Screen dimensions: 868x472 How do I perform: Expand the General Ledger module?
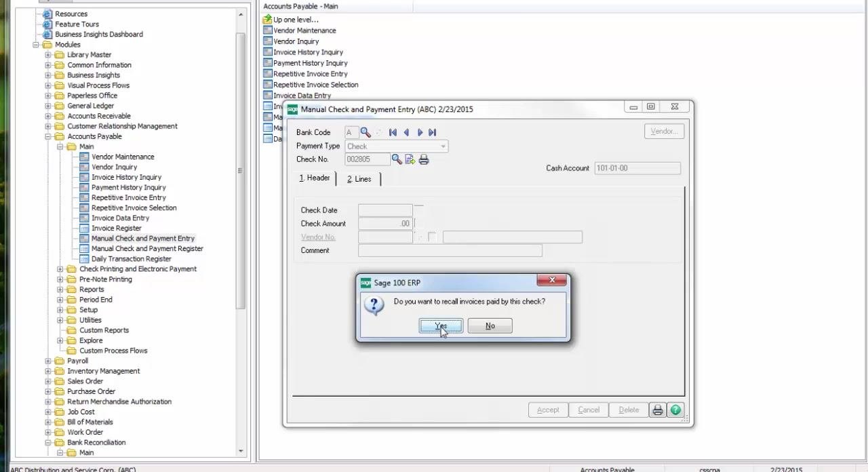click(48, 106)
